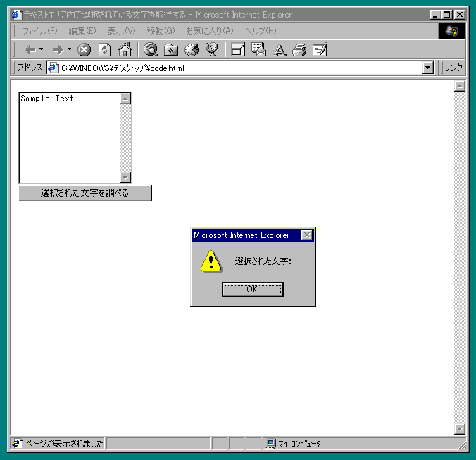
Task: Minimize the Internet Explorer window
Action: (435, 15)
